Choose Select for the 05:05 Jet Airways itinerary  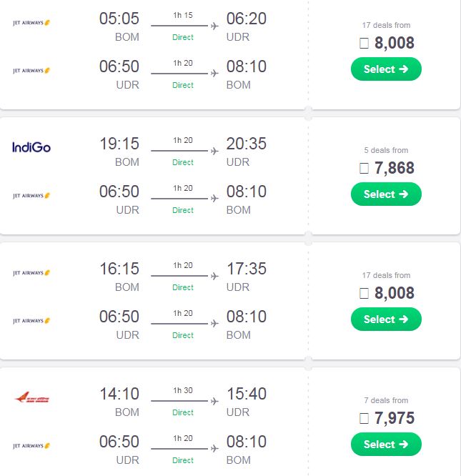[x=386, y=69]
